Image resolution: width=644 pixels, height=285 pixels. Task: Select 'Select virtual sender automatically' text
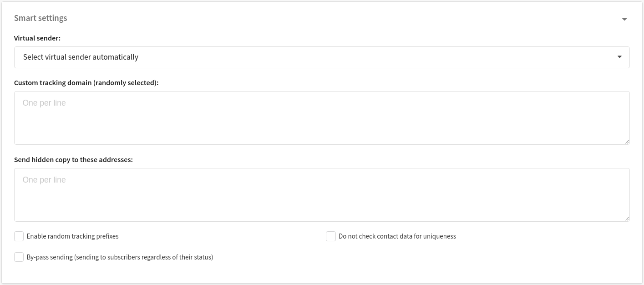click(x=81, y=57)
